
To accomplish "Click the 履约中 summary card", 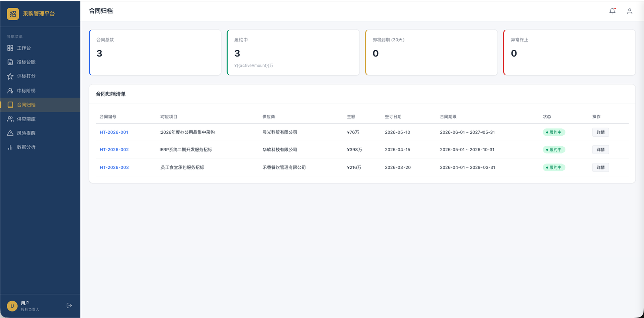I will 293,52.
